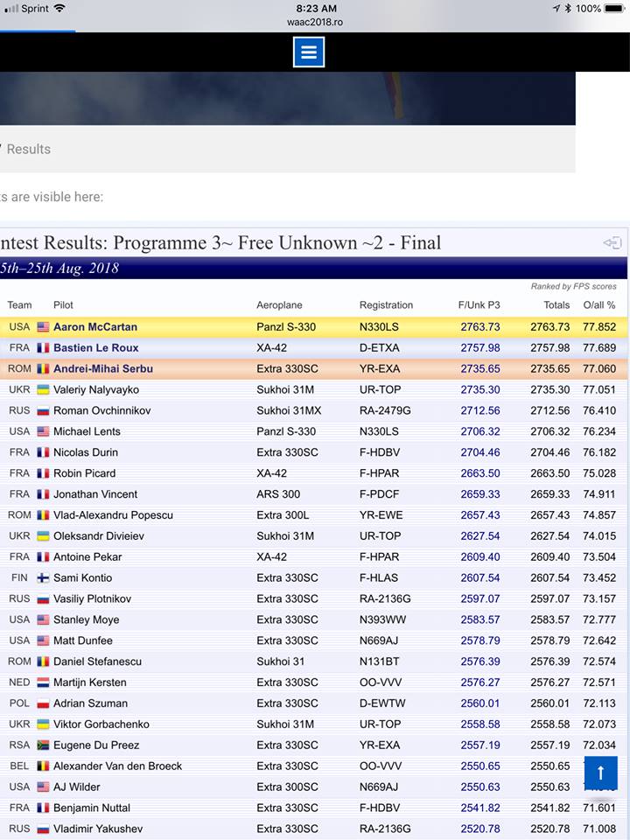This screenshot has width=630, height=840.
Task: Click the Dutch flag beside Martijn Kersten
Action: [x=43, y=682]
